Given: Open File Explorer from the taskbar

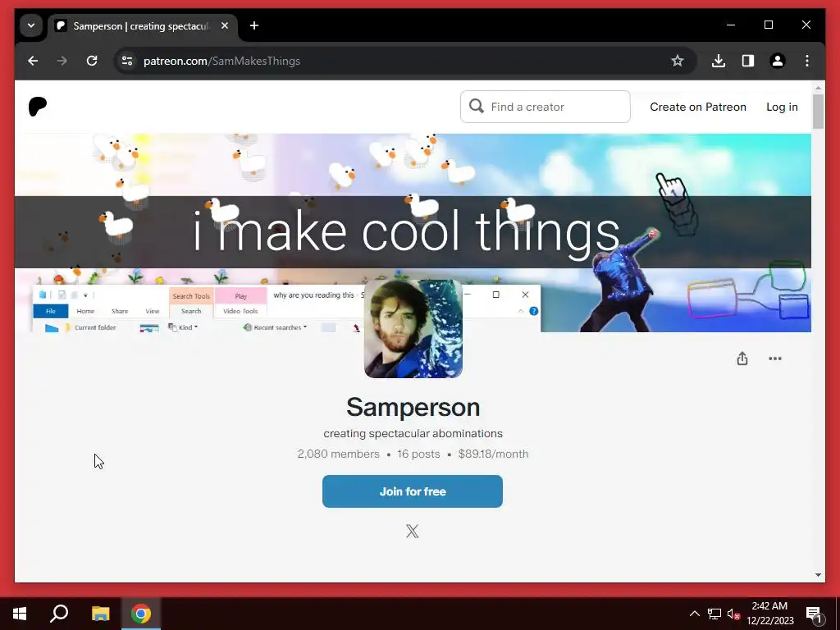Looking at the screenshot, I should [x=100, y=614].
